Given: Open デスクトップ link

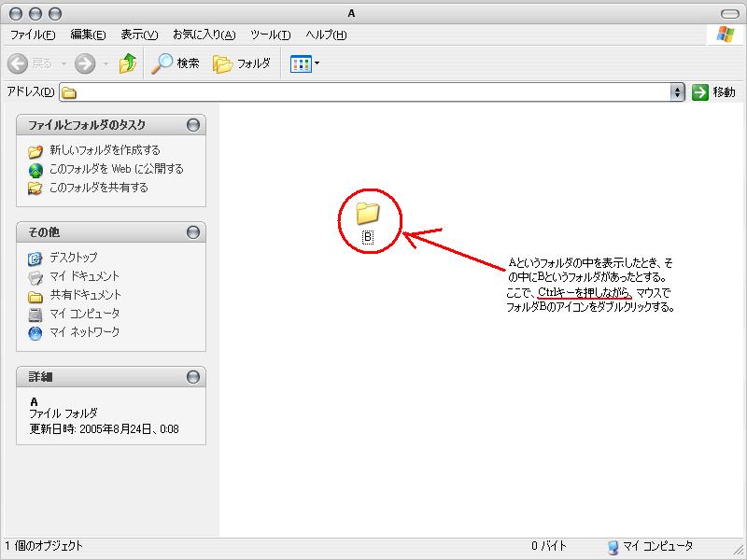Looking at the screenshot, I should tap(74, 258).
